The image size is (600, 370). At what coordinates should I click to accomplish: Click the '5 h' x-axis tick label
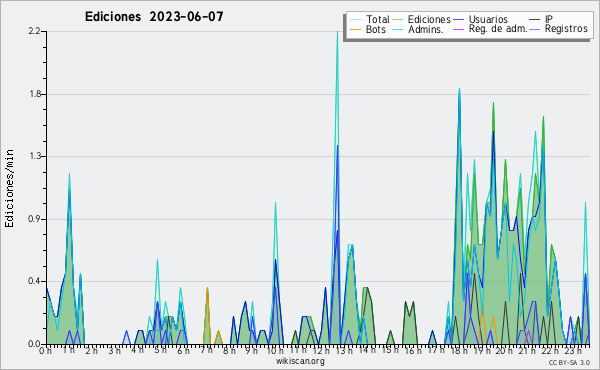[160, 350]
